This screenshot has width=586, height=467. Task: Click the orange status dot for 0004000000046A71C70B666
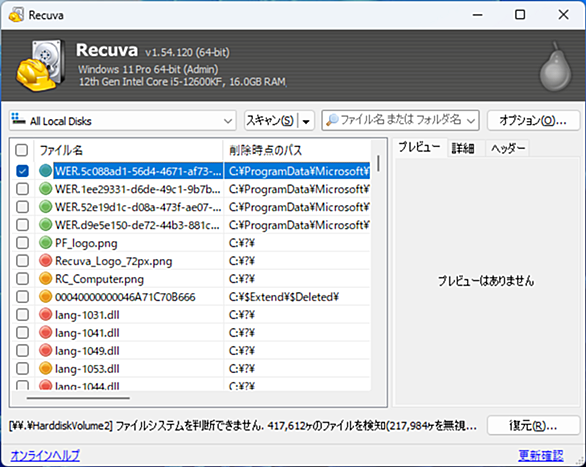(45, 297)
